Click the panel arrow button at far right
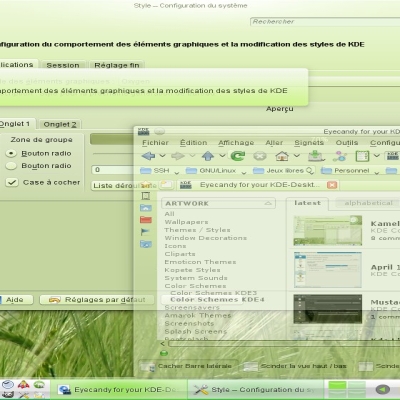The width and height of the screenshot is (400, 400). tap(383, 389)
